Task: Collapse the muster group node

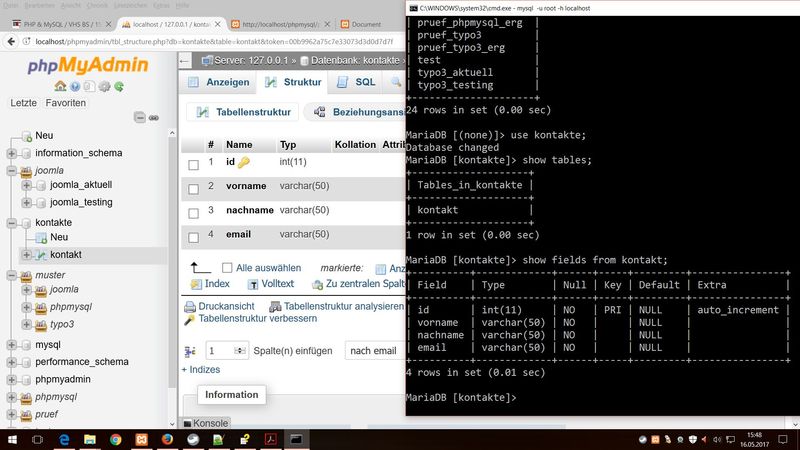Action: click(x=11, y=275)
